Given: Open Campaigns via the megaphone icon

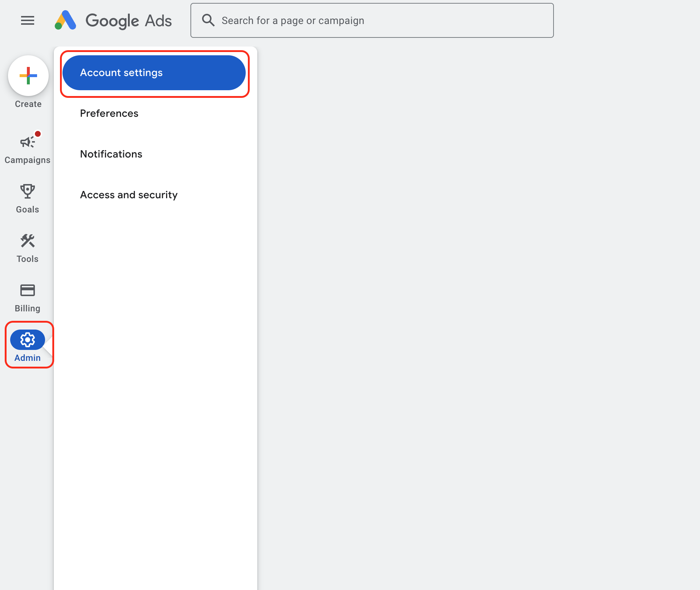Looking at the screenshot, I should tap(27, 142).
